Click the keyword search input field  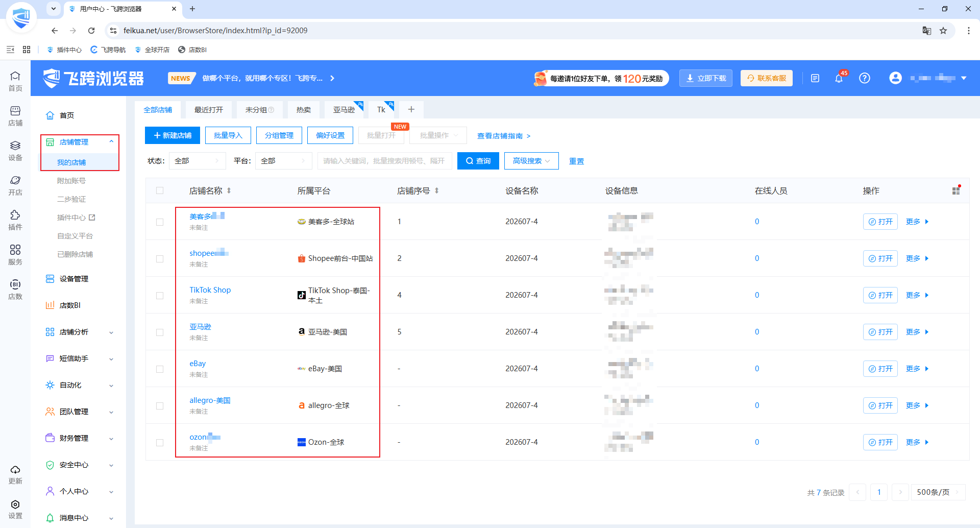pyautogui.click(x=385, y=161)
